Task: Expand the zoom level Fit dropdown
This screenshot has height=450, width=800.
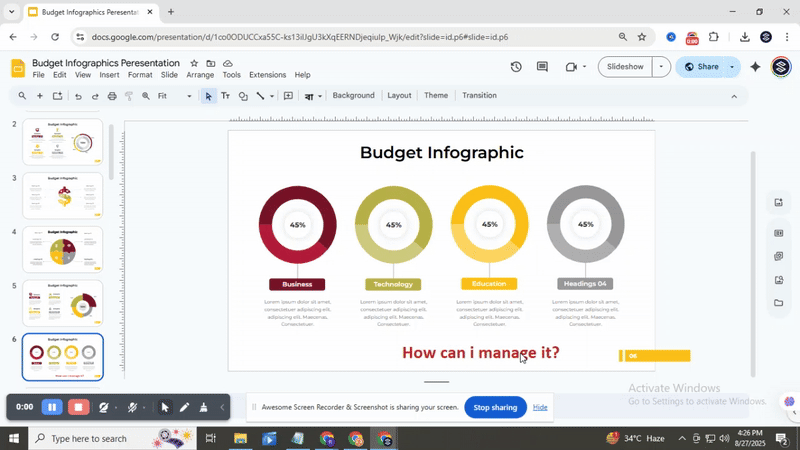Action: coord(189,96)
